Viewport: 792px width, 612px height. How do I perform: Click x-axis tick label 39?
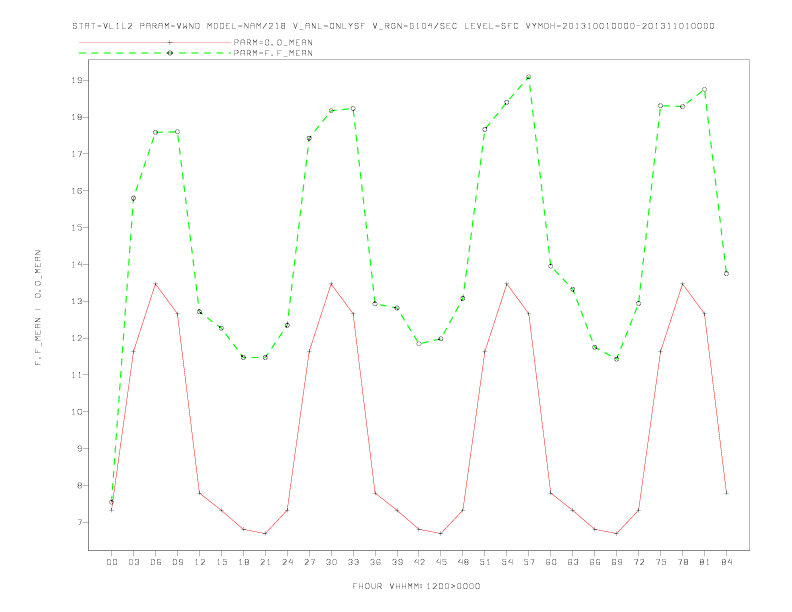[x=397, y=562]
